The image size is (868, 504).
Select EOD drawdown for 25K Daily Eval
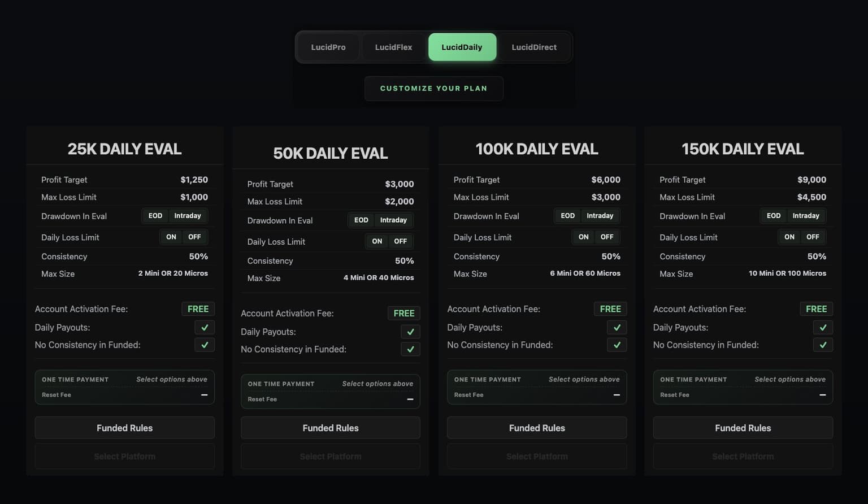pyautogui.click(x=155, y=216)
